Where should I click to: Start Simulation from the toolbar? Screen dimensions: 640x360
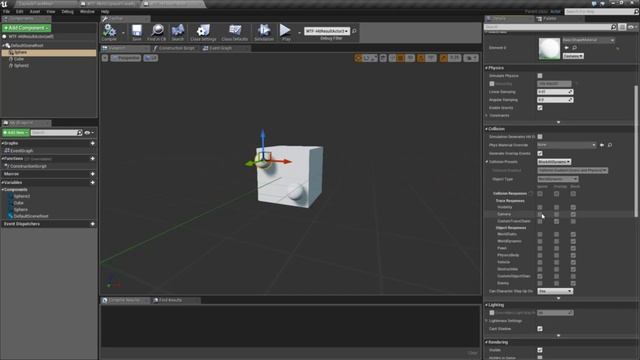264,32
